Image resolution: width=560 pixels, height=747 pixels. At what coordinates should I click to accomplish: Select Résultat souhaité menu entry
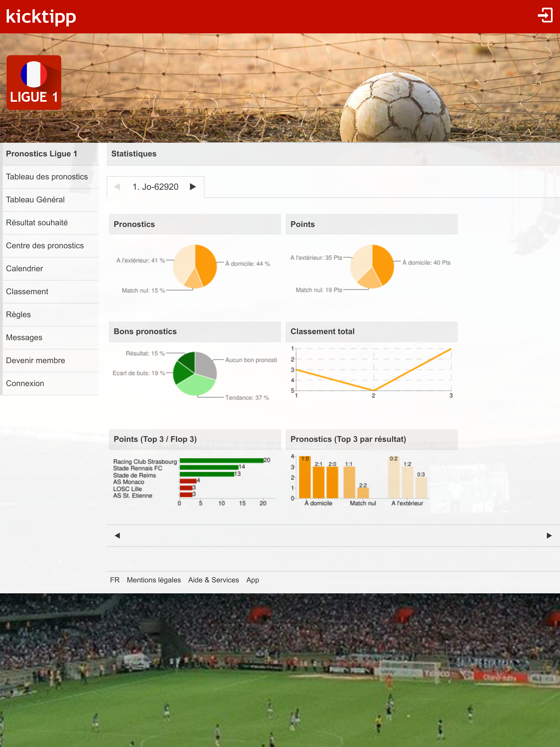(x=37, y=223)
